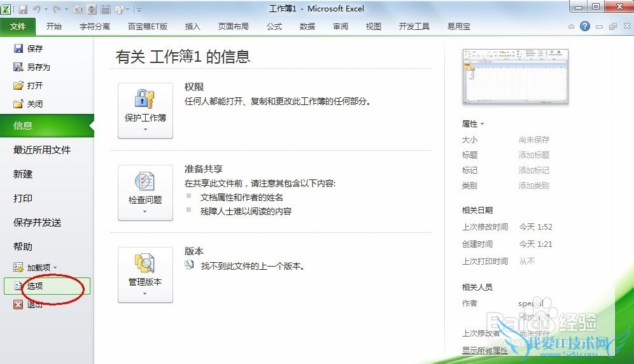Click the Excel application icon in title bar

(x=6, y=9)
